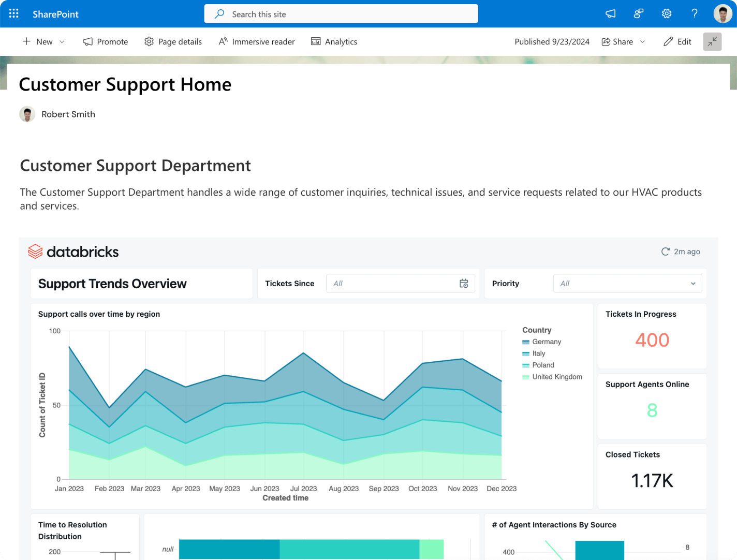Open the SharePoint app launcher grid
This screenshot has height=560, width=737.
[x=14, y=14]
